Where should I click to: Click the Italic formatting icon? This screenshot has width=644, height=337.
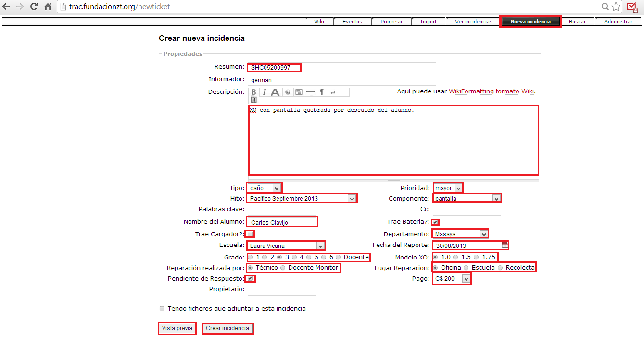click(264, 92)
